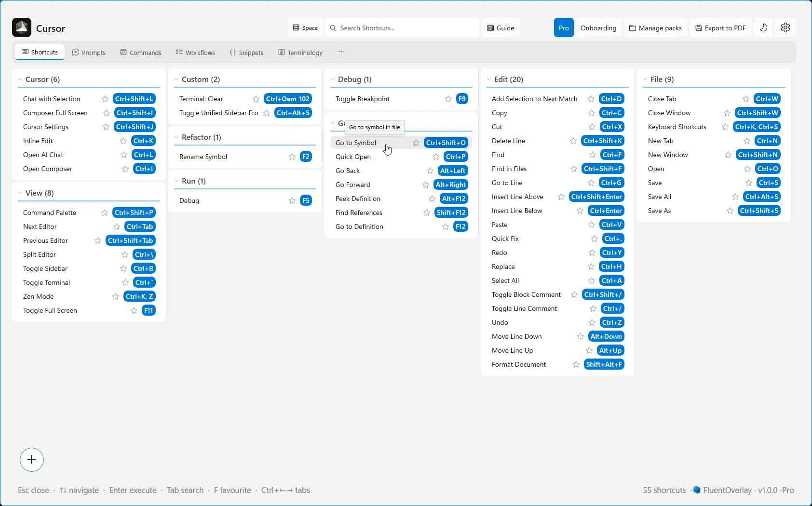Open the Terminology panel icon
Screen dimensions: 812x506
[x=281, y=52]
